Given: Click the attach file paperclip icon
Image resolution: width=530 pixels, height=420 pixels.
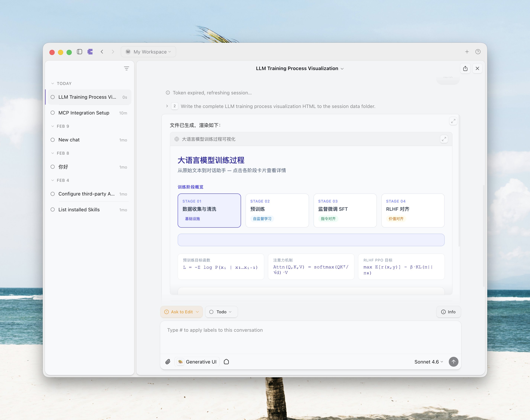Looking at the screenshot, I should click(x=168, y=362).
